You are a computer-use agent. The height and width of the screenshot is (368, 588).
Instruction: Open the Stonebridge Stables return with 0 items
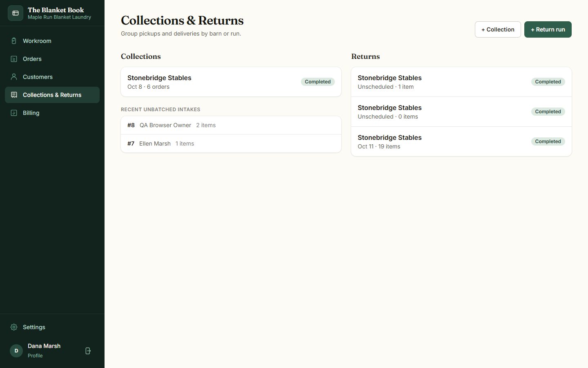(x=461, y=112)
